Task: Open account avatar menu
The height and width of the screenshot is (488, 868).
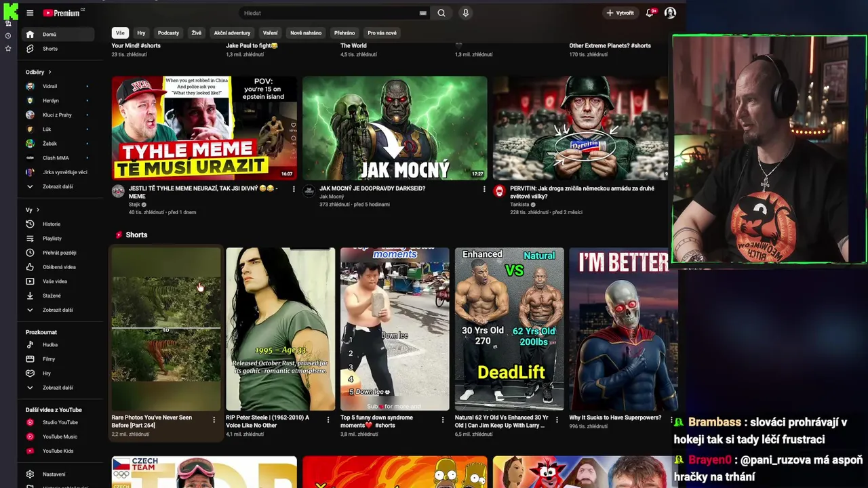Action: (670, 13)
